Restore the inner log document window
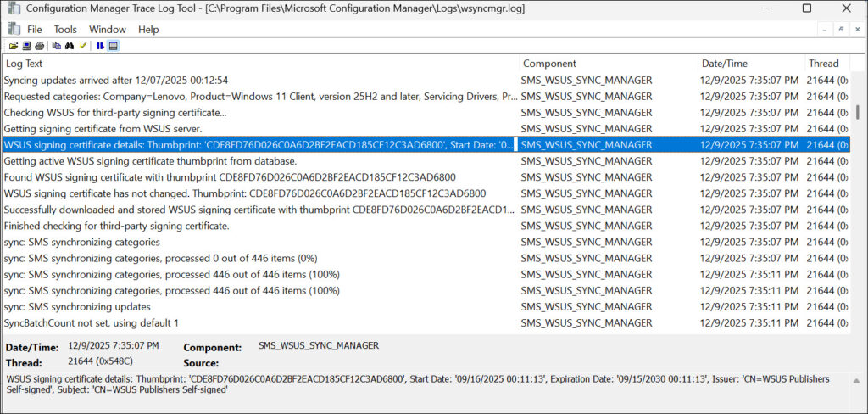This screenshot has width=868, height=414. point(840,30)
